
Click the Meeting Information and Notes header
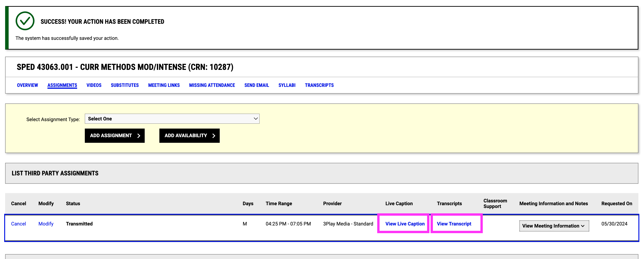(x=554, y=204)
